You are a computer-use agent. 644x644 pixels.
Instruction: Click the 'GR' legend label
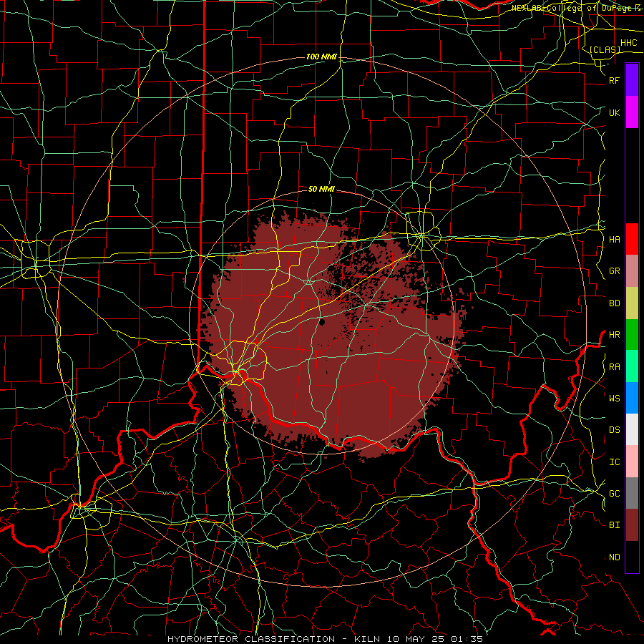point(614,270)
